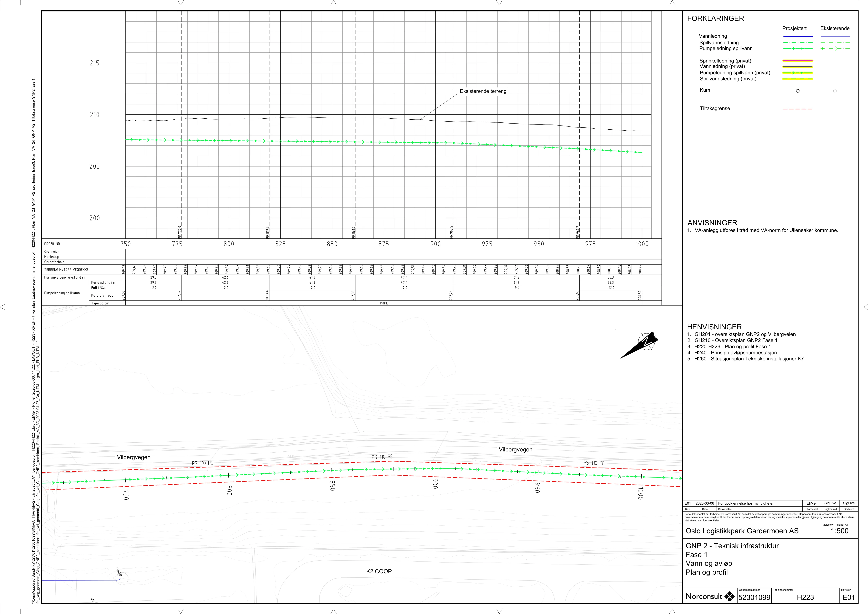Select the 'Grunnforhold' row label
Viewport: 868px width, 614px height.
coord(54,262)
